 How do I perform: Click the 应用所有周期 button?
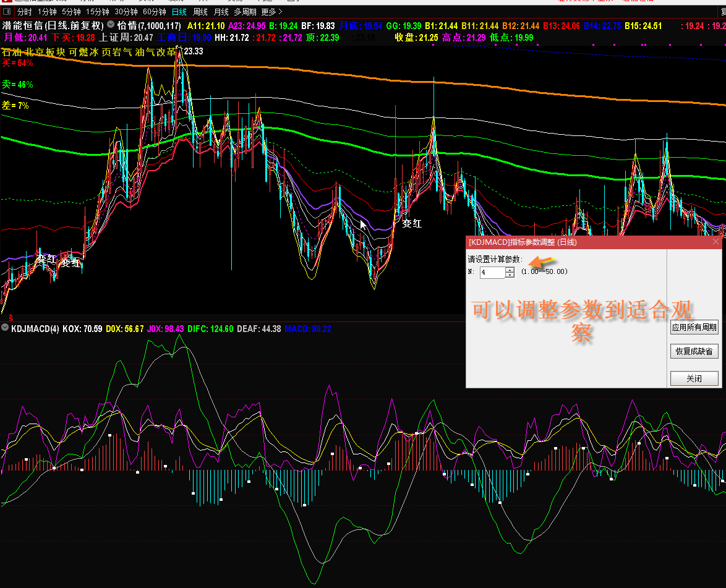(x=694, y=327)
